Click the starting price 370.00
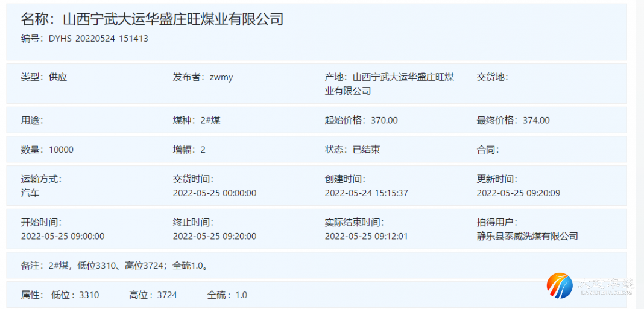The image size is (644, 309). pyautogui.click(x=384, y=120)
